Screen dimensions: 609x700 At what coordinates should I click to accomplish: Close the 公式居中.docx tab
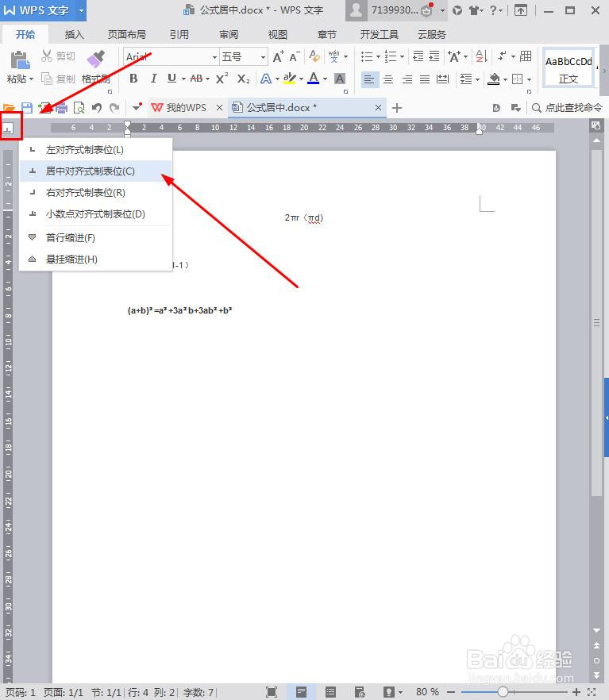(378, 108)
